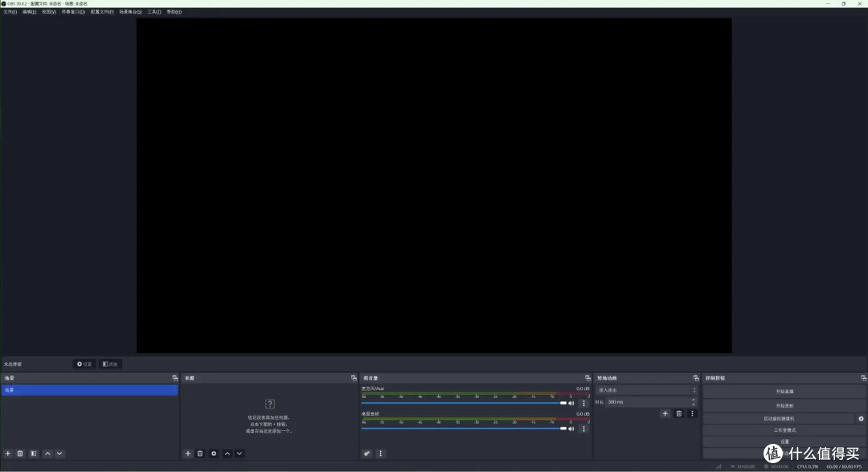868x472 pixels.
Task: Click 开始直播 to start streaming
Action: point(784,391)
